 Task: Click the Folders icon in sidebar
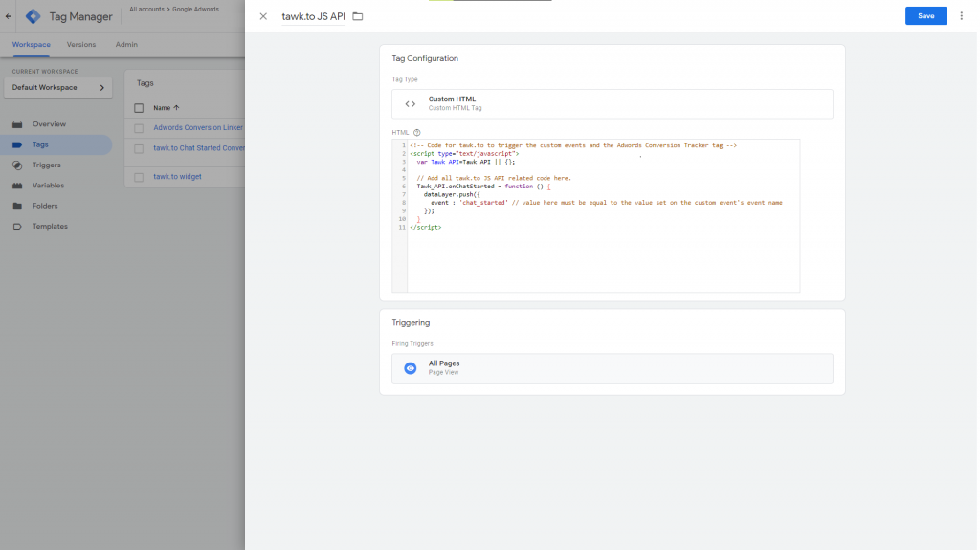pos(17,206)
